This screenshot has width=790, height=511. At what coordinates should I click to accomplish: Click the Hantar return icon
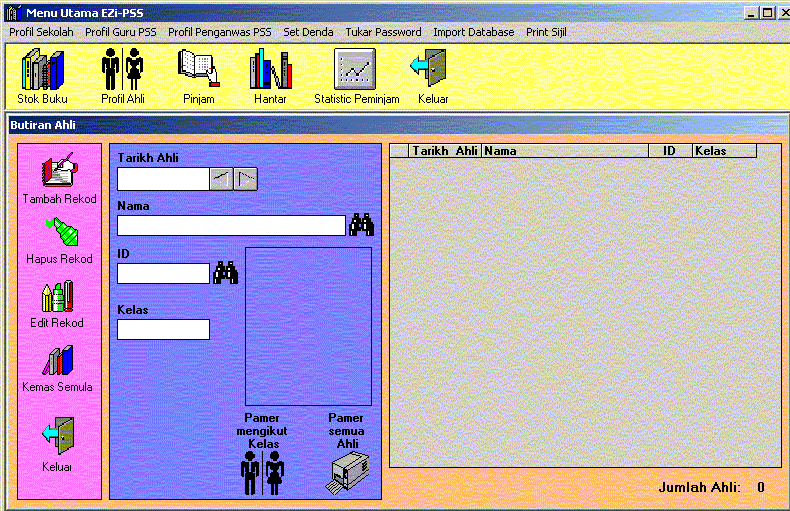pos(270,70)
